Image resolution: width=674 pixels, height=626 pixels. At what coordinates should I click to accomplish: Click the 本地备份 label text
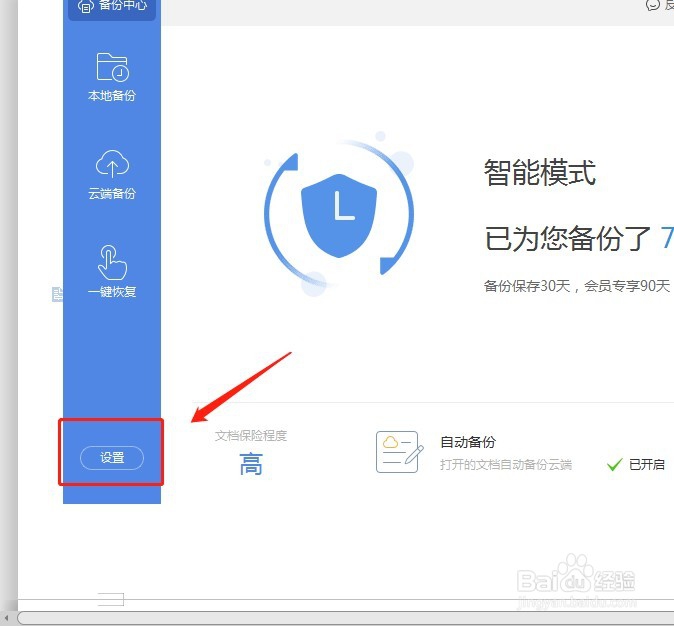pyautogui.click(x=112, y=95)
